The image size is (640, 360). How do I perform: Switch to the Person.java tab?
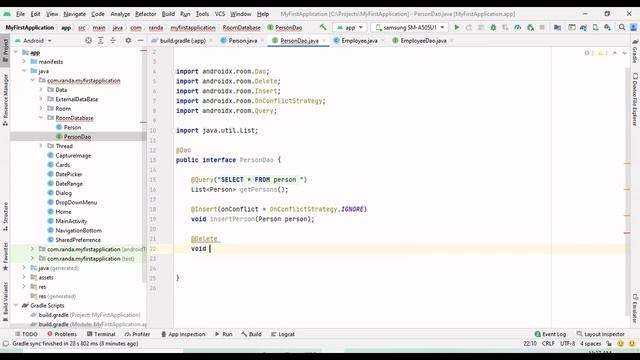(x=242, y=40)
